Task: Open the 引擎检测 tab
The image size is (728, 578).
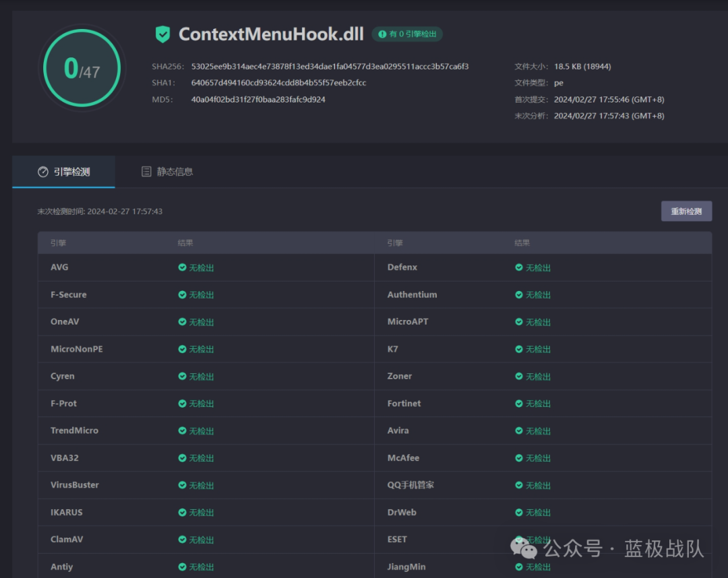Action: click(63, 172)
